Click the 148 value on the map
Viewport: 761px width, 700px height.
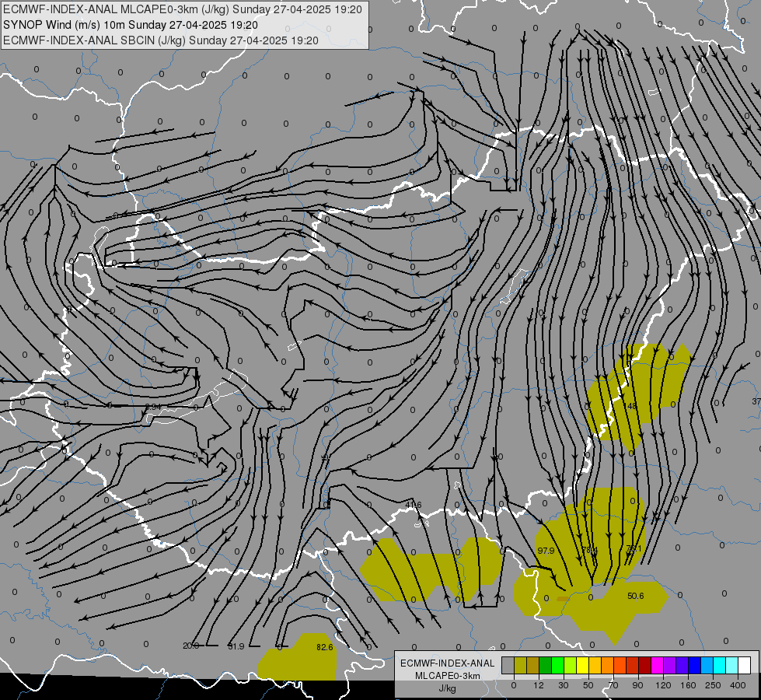(x=630, y=406)
